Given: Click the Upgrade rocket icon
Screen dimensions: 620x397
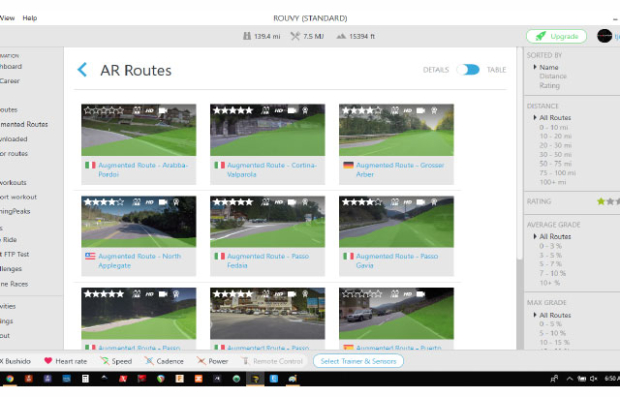Looking at the screenshot, I should (x=541, y=36).
